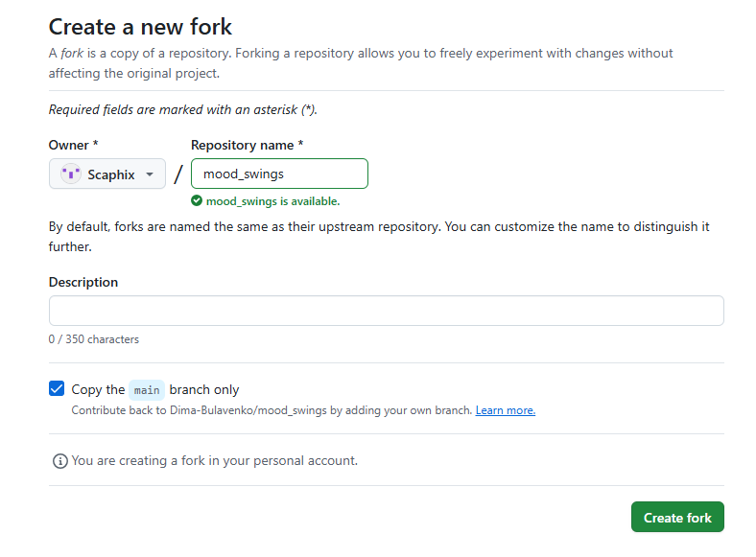Screen dimensions: 756x557
Task: Click the Description label
Action: [x=83, y=282]
